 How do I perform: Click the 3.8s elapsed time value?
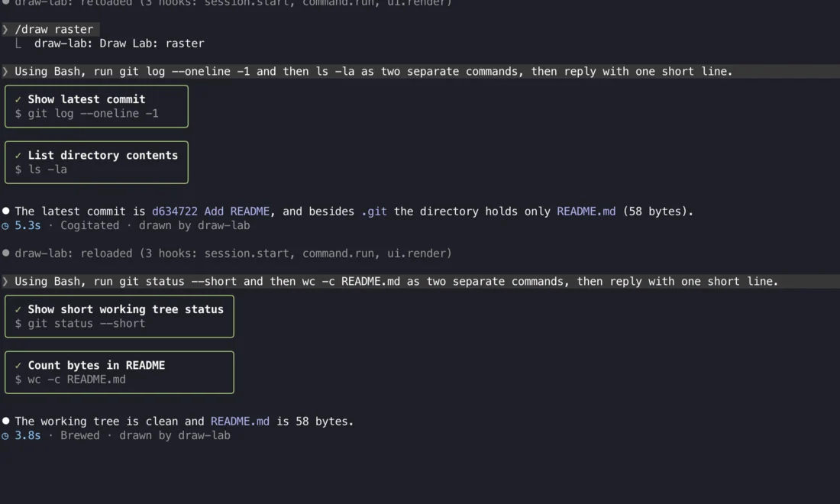pyautogui.click(x=27, y=435)
